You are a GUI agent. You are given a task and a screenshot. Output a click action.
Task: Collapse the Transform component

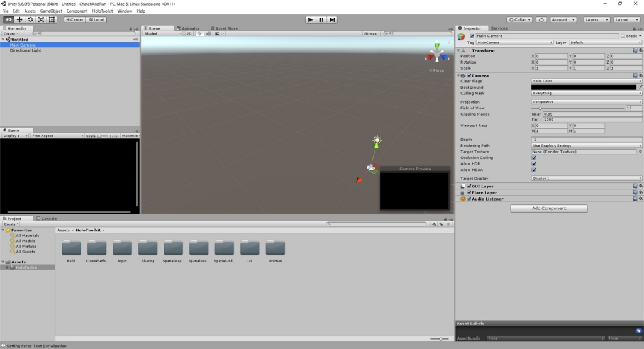tap(458, 50)
